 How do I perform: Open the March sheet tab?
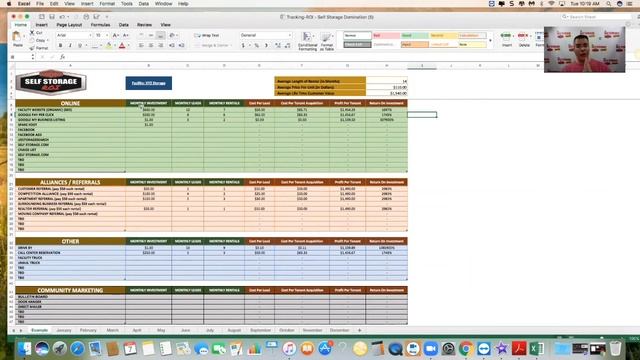coord(112,330)
